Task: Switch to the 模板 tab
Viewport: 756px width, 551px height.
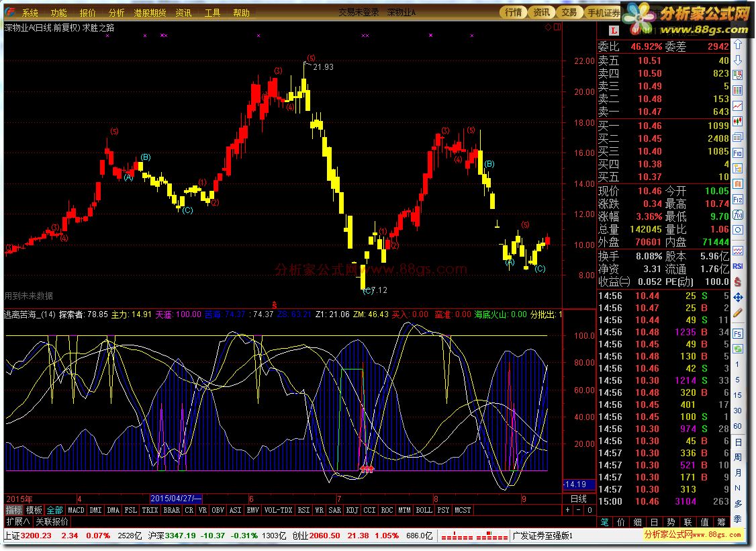Action: [x=34, y=510]
